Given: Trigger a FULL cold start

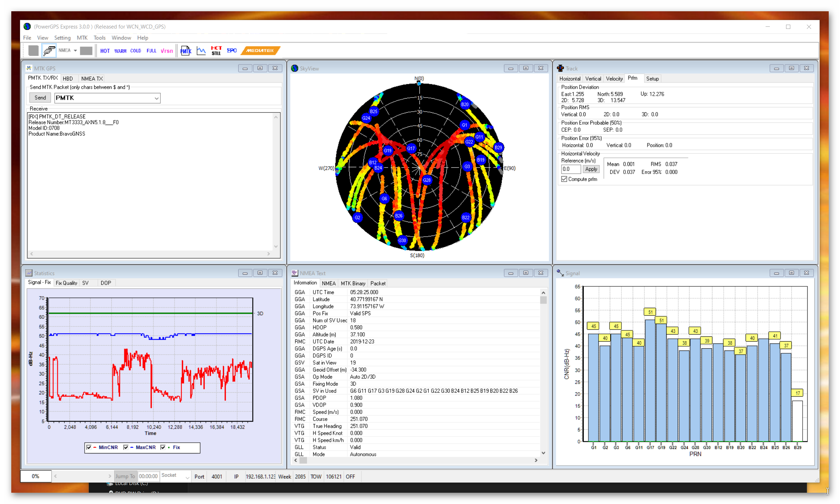Looking at the screenshot, I should click(151, 51).
